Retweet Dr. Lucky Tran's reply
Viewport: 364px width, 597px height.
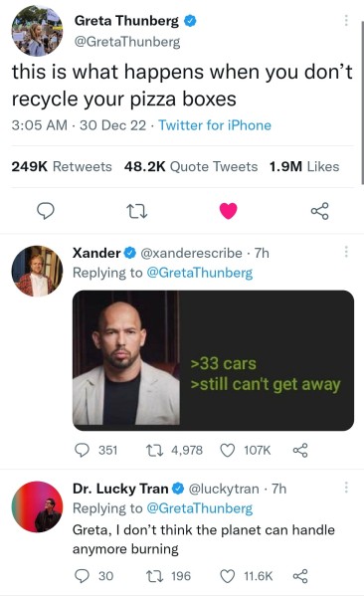(169, 576)
